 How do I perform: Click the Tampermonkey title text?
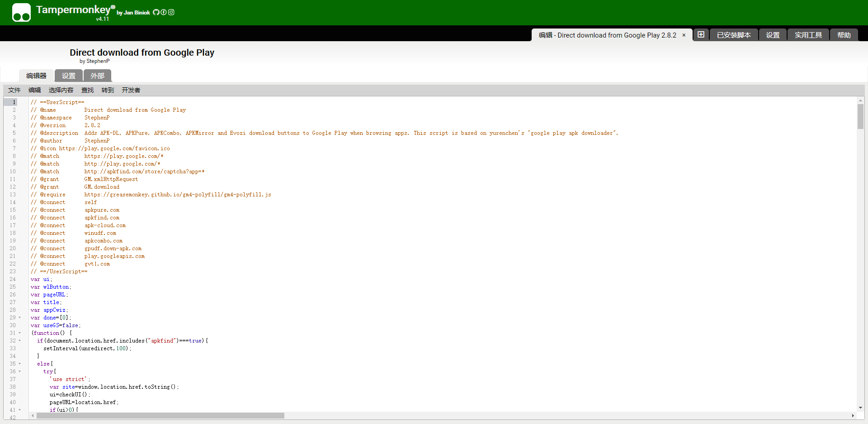[x=75, y=10]
